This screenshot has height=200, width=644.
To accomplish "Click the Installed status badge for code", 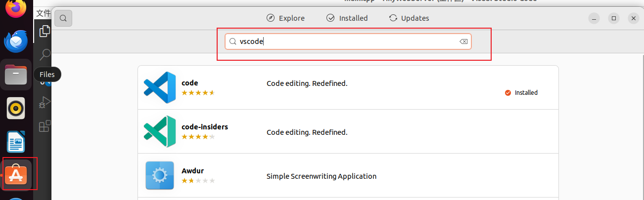I will 521,93.
